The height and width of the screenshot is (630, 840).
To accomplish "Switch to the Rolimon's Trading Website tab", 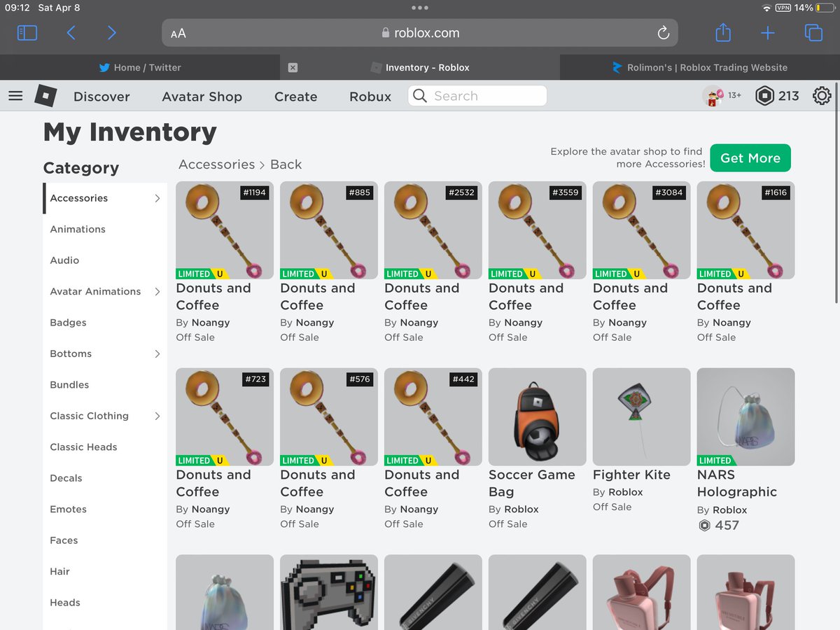I will 700,68.
